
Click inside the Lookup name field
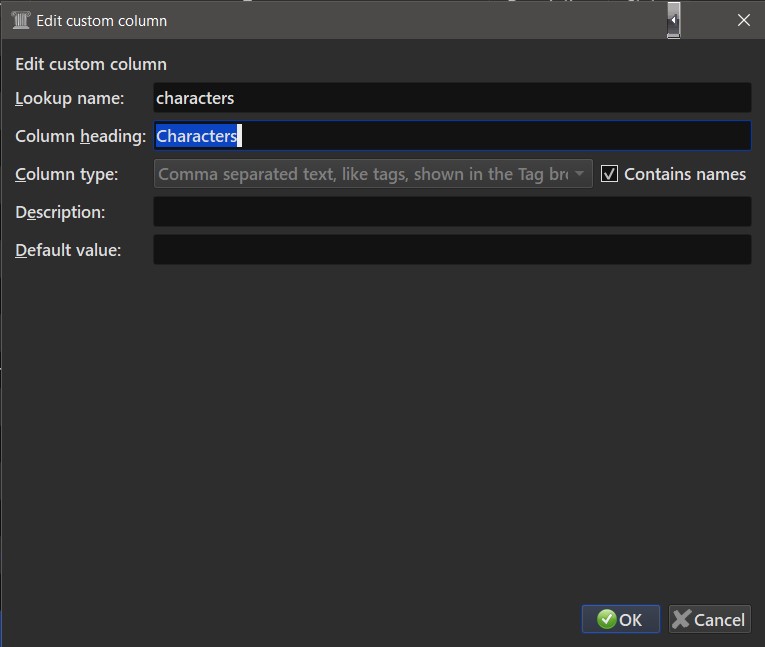coord(451,98)
